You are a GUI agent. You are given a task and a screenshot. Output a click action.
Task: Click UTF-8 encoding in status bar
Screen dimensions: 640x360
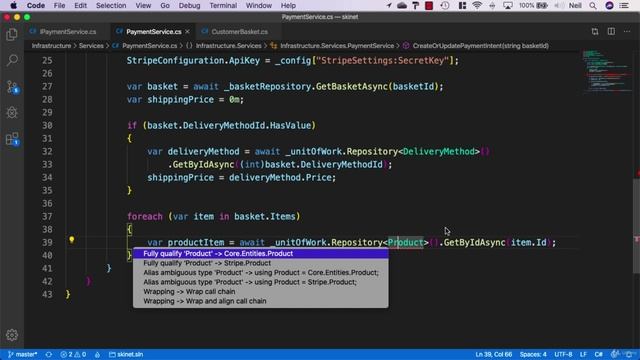[x=563, y=354]
